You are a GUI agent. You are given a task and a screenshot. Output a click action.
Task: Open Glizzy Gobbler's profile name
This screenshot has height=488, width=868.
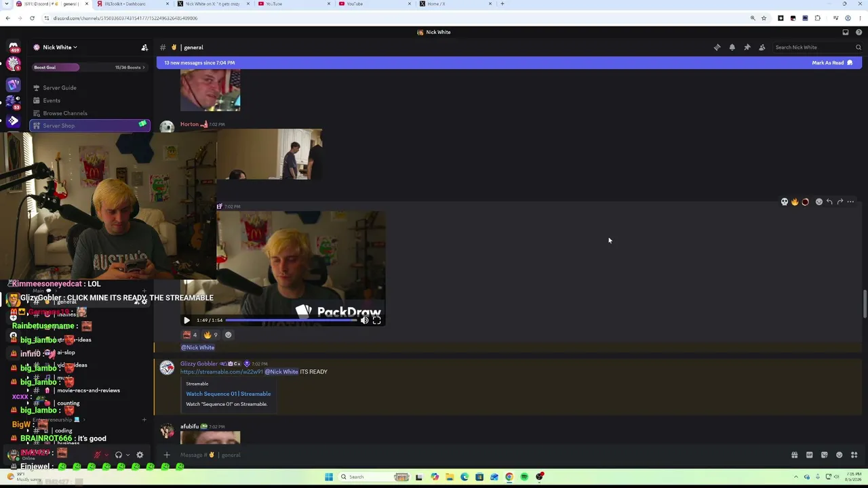[199, 364]
